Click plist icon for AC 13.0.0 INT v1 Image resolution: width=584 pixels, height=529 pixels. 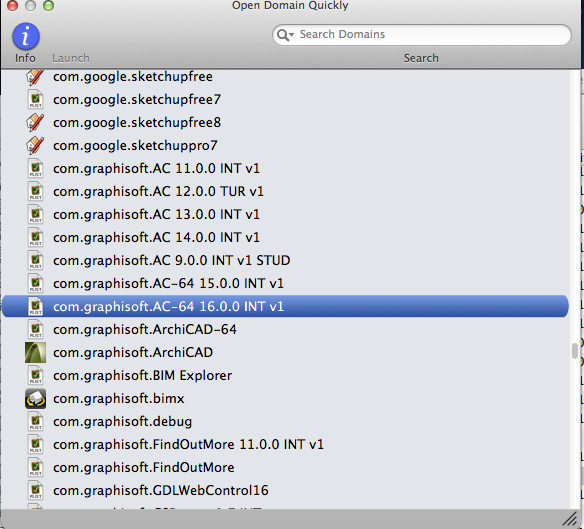point(36,215)
